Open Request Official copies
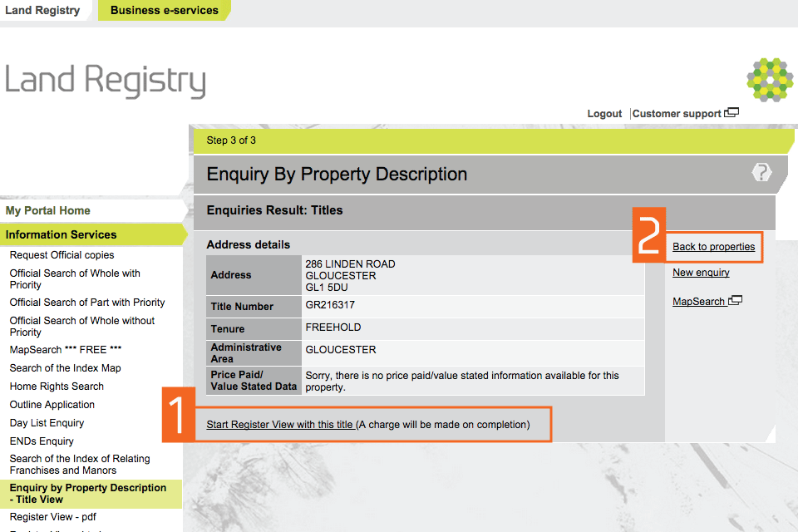The image size is (798, 532). point(62,255)
